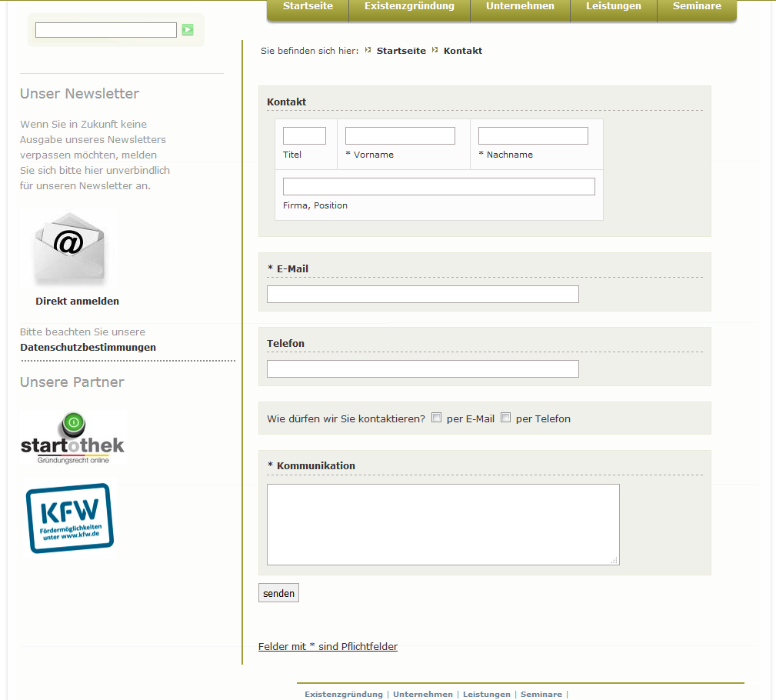Focus the E-Mail input field
776x700 pixels.
(x=423, y=294)
